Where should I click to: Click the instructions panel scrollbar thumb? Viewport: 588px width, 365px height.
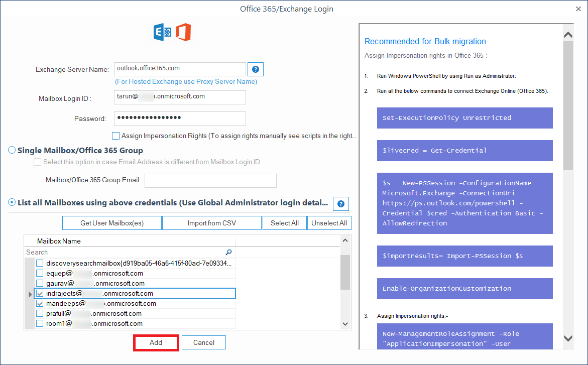[568, 106]
